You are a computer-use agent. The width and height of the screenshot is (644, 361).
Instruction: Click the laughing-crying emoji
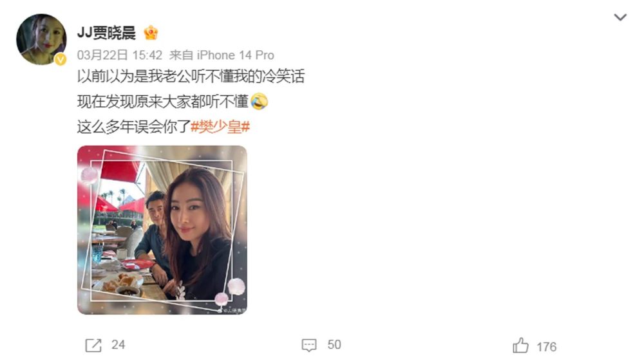[259, 101]
